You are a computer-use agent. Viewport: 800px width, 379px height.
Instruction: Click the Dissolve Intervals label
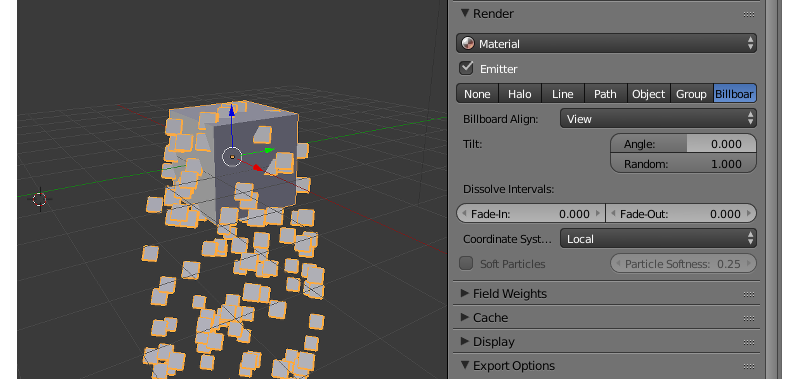point(508,189)
